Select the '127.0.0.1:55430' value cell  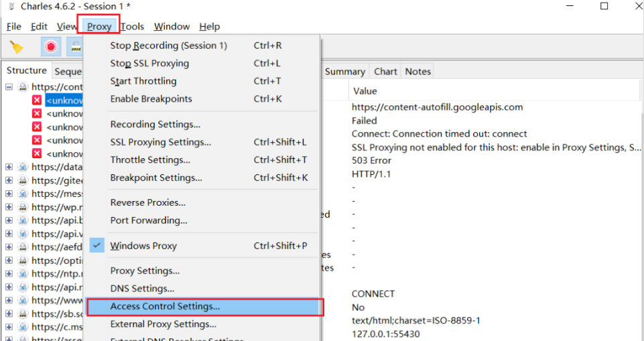[385, 334]
